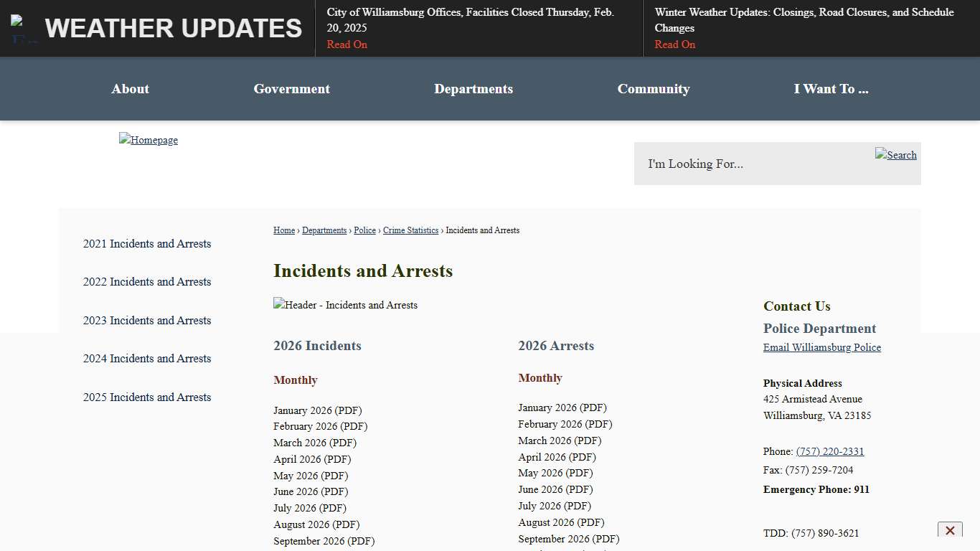Expand the I Want To... menu
The width and height of the screenshot is (980, 551).
(830, 89)
